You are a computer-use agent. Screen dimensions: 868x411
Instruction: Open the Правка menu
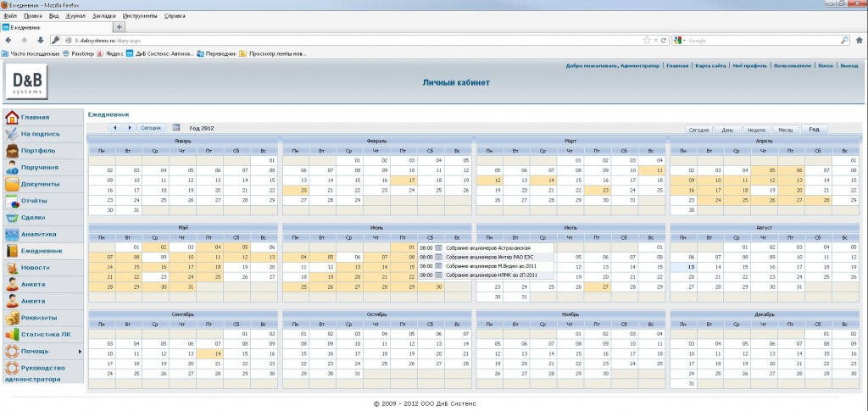pyautogui.click(x=33, y=16)
